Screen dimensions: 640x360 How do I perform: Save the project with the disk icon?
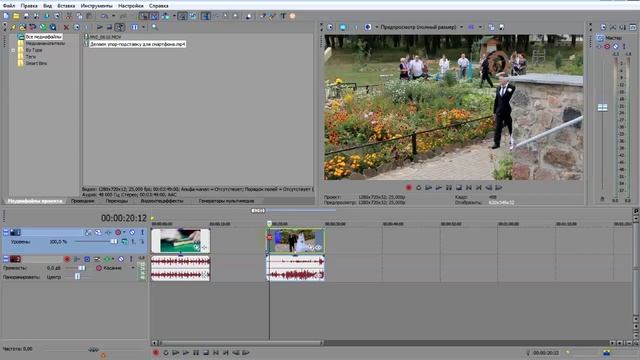point(27,16)
